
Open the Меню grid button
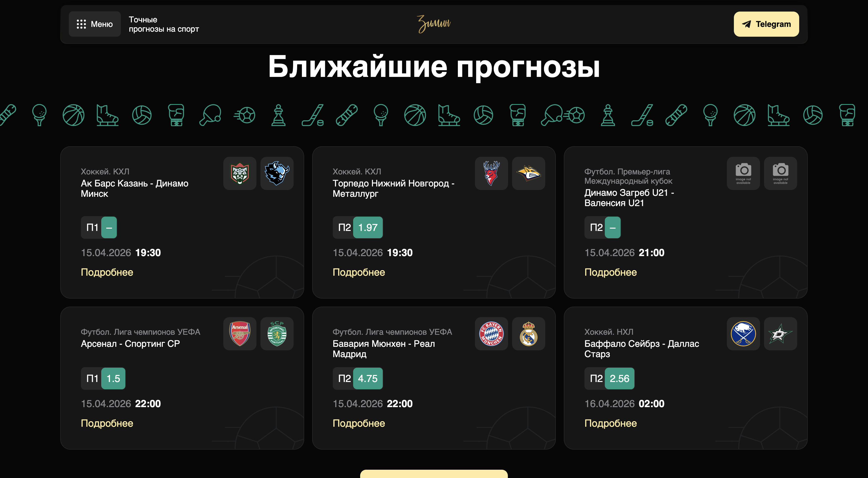pos(95,24)
